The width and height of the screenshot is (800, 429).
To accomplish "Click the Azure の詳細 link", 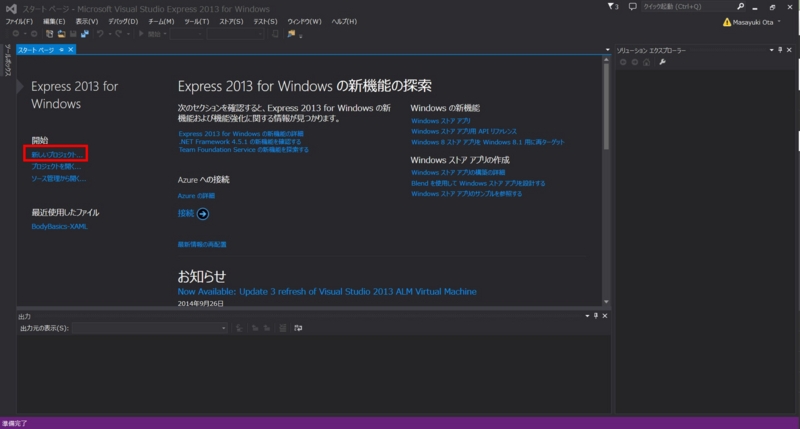I will (196, 196).
